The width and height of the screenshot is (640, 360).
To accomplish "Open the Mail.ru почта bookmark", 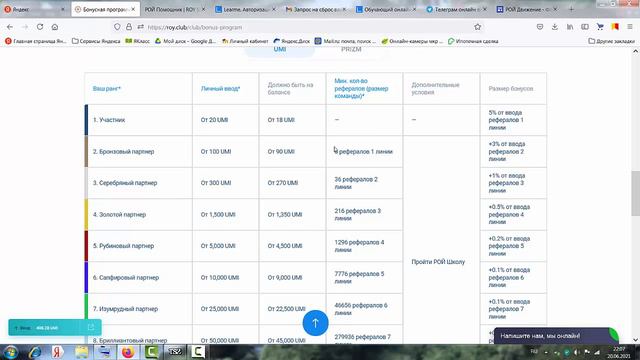I will [x=346, y=41].
